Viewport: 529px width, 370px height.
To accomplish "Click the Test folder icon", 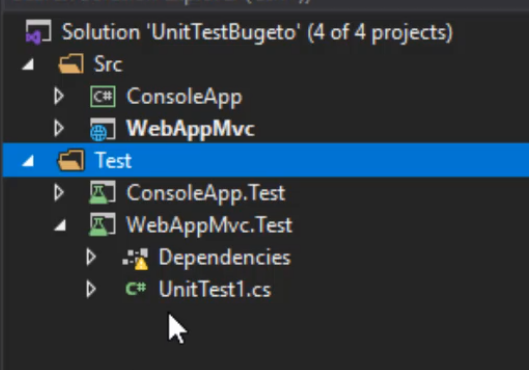I will click(71, 160).
